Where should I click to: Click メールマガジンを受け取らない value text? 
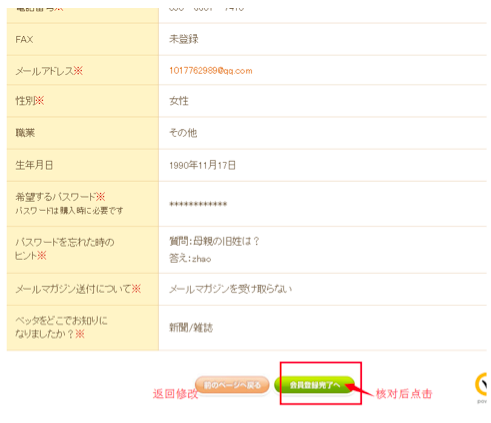click(231, 289)
